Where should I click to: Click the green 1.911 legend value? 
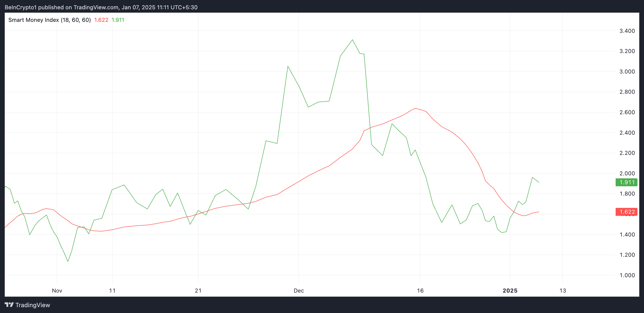click(118, 20)
